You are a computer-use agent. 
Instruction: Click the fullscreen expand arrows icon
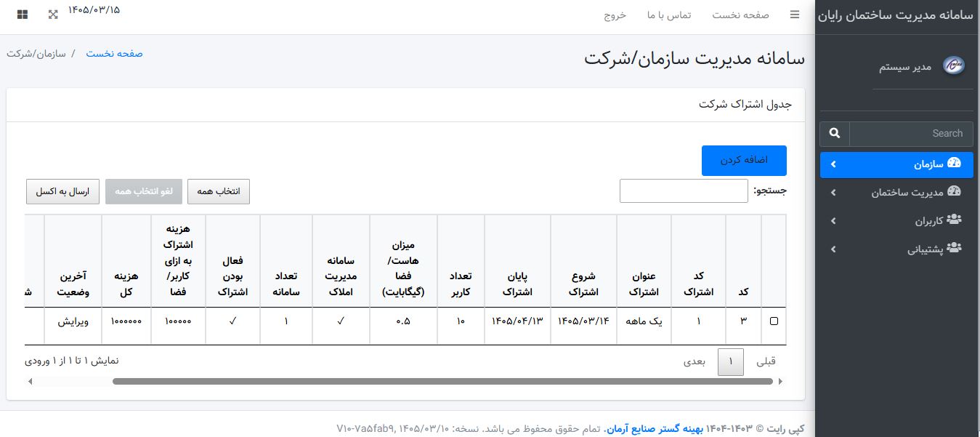click(x=53, y=15)
